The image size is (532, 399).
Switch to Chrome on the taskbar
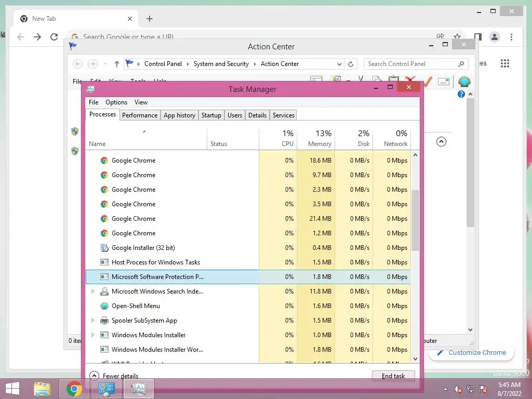(x=74, y=389)
